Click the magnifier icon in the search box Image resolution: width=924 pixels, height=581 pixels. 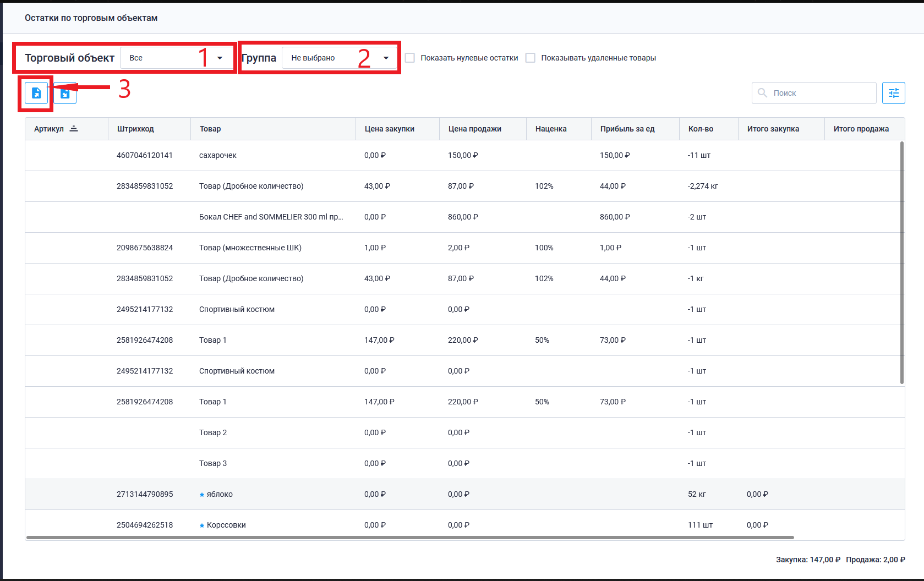click(x=762, y=93)
